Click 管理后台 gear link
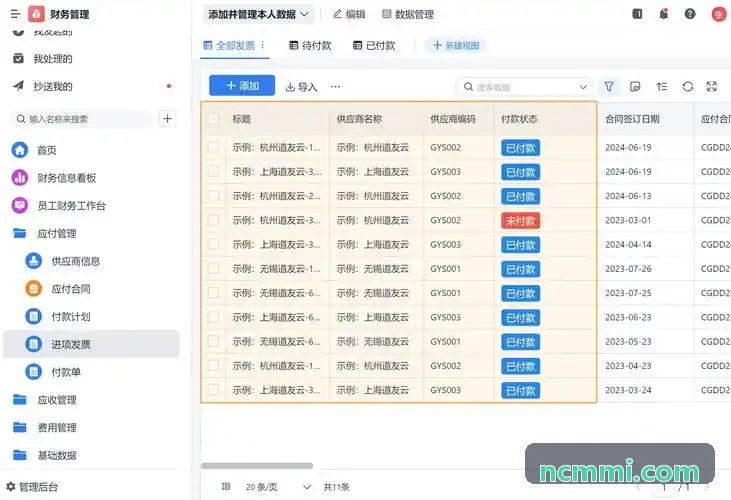 (32, 487)
